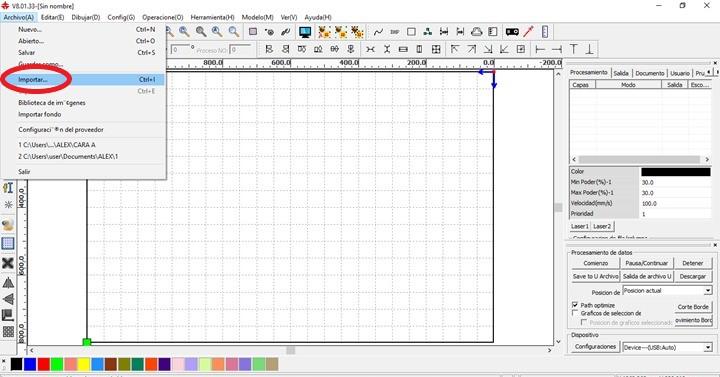Open the preview monitor icon in toolbar
The height and width of the screenshot is (377, 720).
coord(305,32)
